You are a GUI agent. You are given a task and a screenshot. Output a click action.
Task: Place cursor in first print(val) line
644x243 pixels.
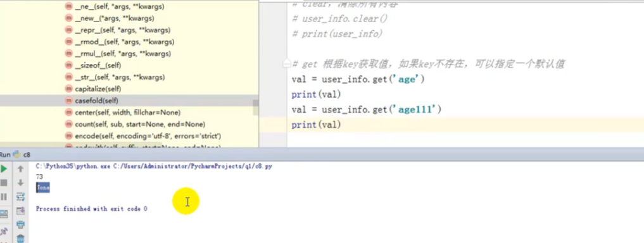click(316, 94)
